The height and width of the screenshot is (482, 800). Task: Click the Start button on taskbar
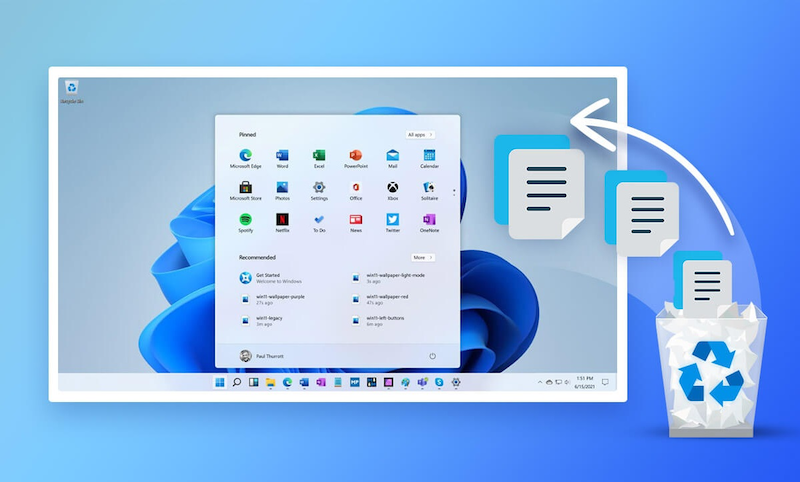[220, 382]
